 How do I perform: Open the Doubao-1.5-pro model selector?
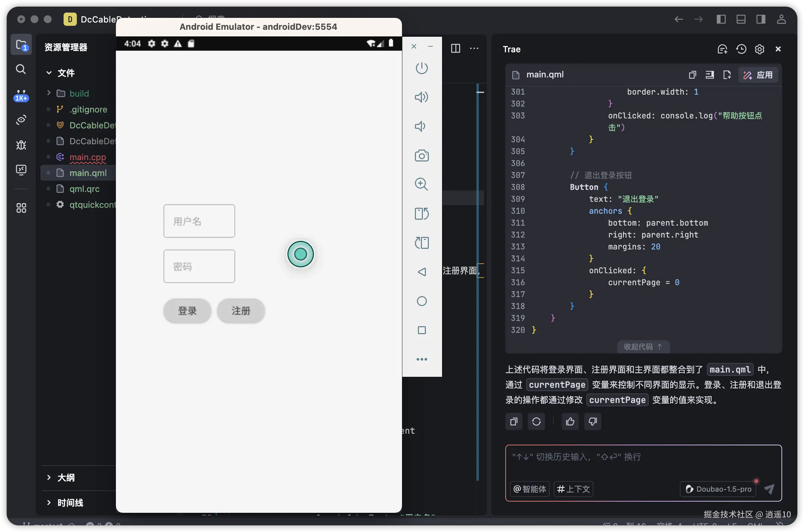pyautogui.click(x=718, y=489)
